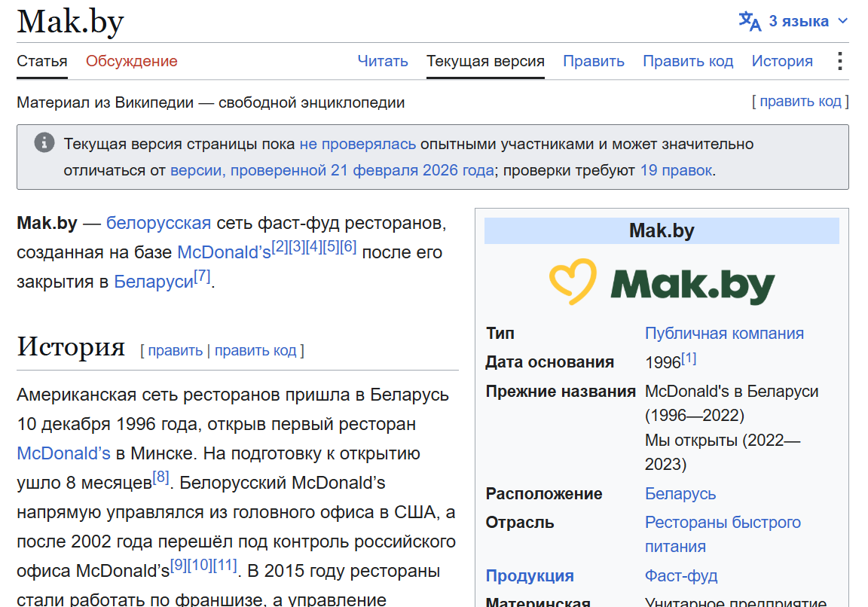Screen dimensions: 868x607
Task: Open footnote reference [11]
Action: coord(225,565)
